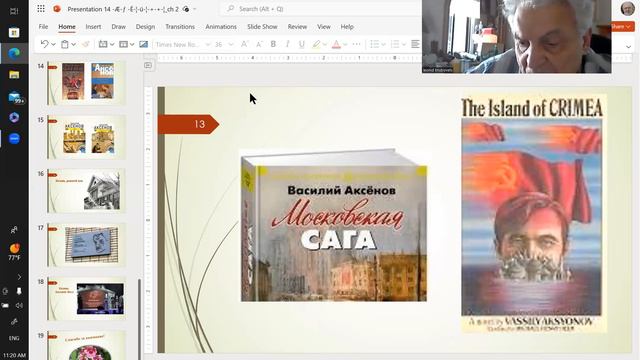
Task: Select slide 14 thumbnail
Action: tap(87, 83)
